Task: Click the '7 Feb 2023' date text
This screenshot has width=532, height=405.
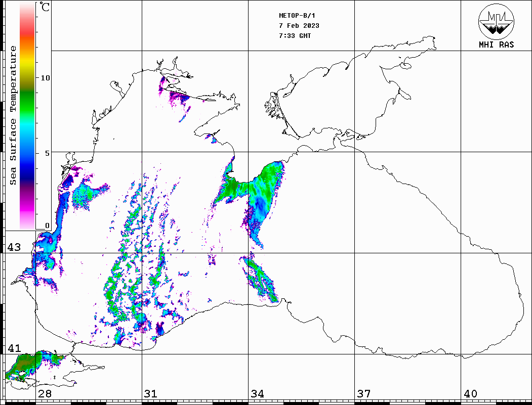Action: (299, 26)
